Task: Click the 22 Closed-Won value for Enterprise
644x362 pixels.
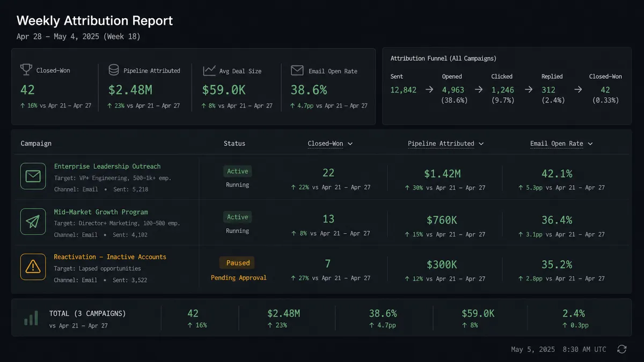Action: [328, 173]
